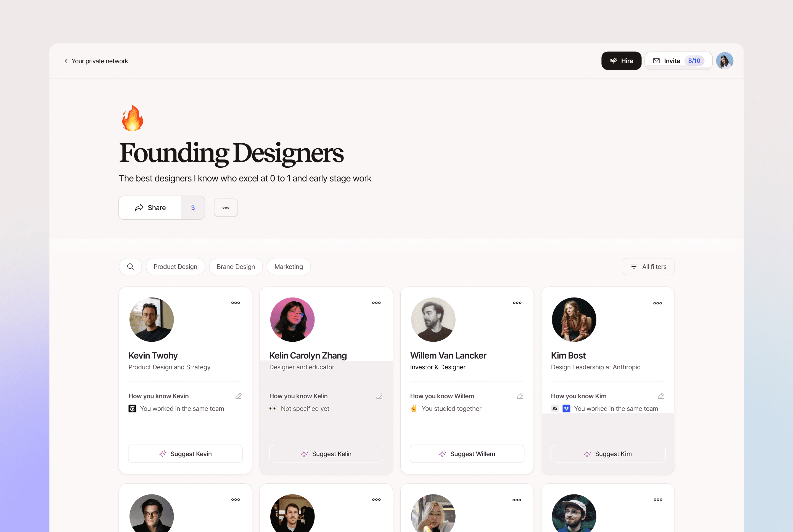
Task: Open Kim Bost card options menu
Action: click(657, 303)
